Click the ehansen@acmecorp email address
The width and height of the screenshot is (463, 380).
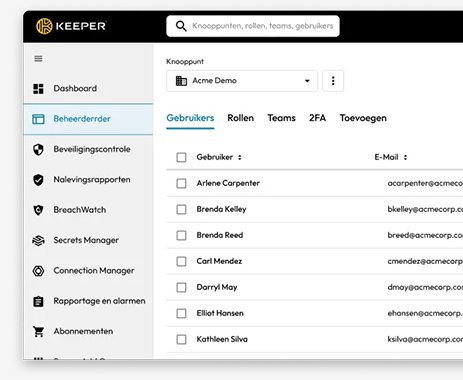coord(425,313)
